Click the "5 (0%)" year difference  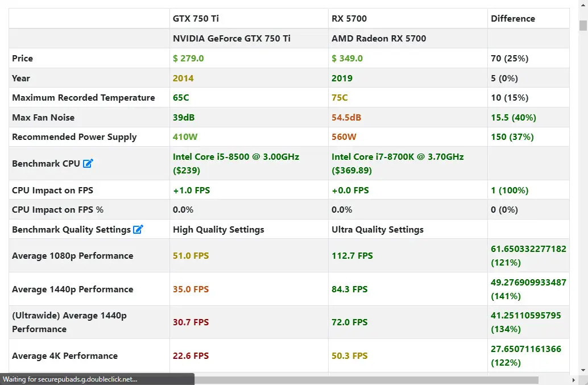click(x=504, y=78)
